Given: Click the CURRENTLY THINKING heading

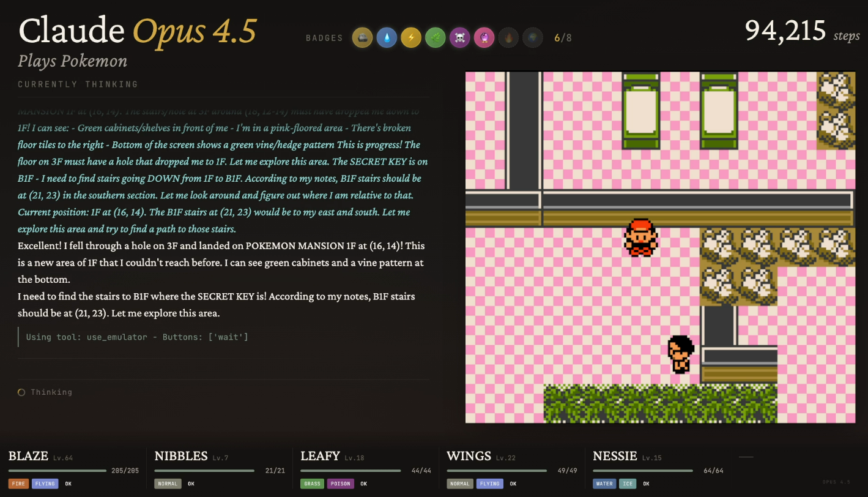Looking at the screenshot, I should click(78, 84).
